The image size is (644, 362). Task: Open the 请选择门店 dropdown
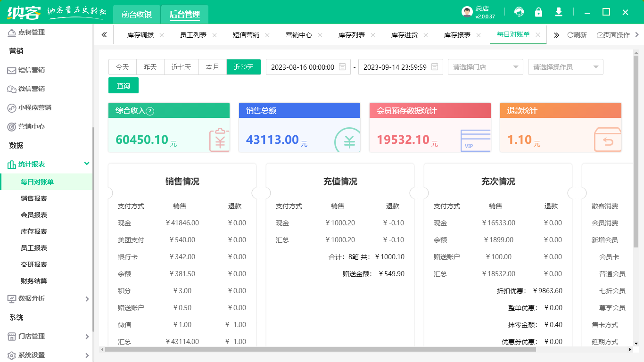pyautogui.click(x=485, y=67)
